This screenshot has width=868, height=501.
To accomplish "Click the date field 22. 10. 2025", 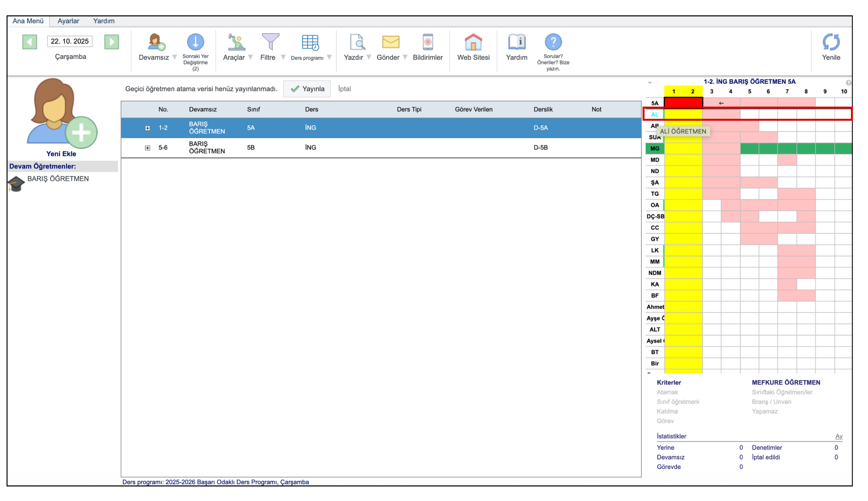I will (x=70, y=41).
